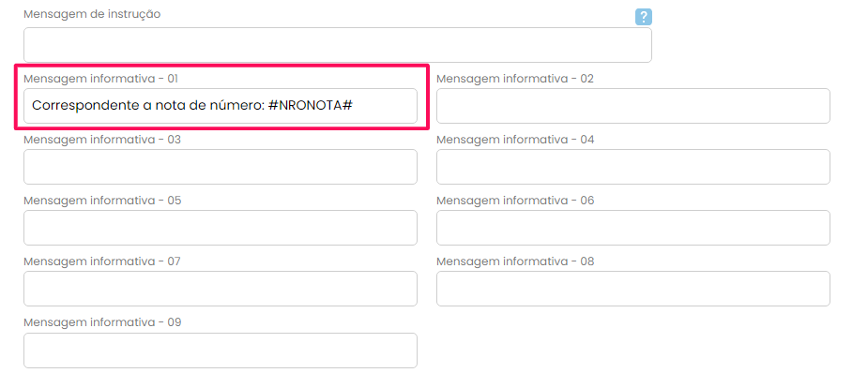Select the Mensagem informativa - 05 text box

(221, 228)
